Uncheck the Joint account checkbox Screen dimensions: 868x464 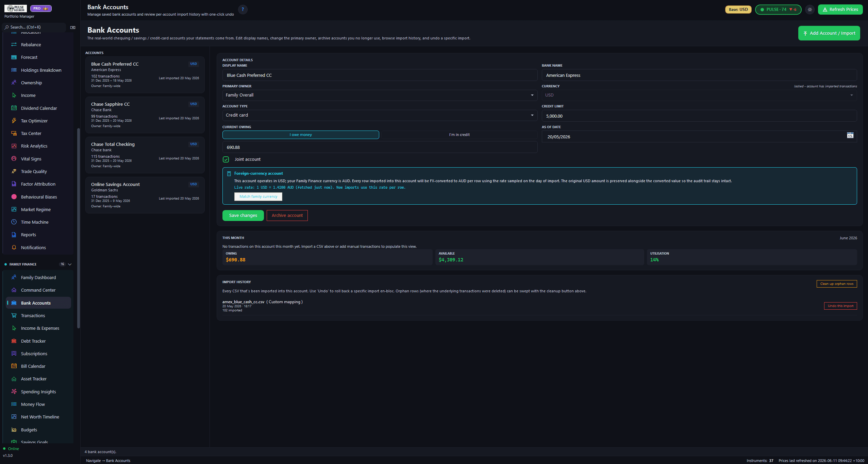(x=226, y=159)
